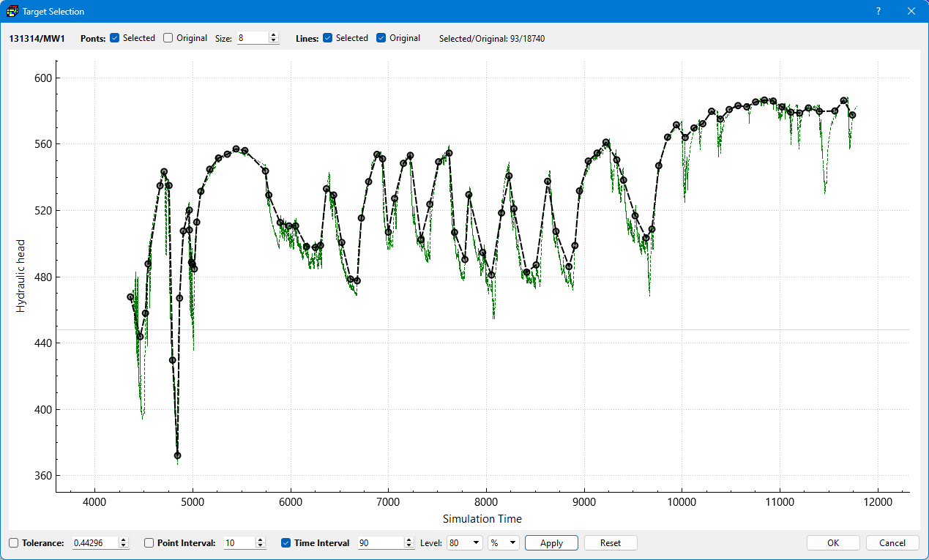Enable the Tolerance checkbox
929x560 pixels.
click(14, 543)
